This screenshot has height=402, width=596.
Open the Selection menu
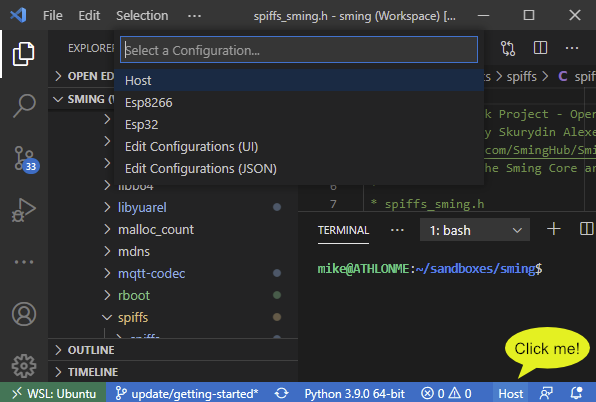[142, 16]
